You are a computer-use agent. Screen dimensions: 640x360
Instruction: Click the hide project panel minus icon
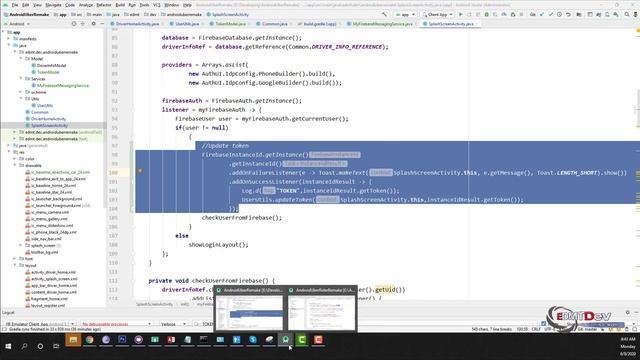click(102, 24)
